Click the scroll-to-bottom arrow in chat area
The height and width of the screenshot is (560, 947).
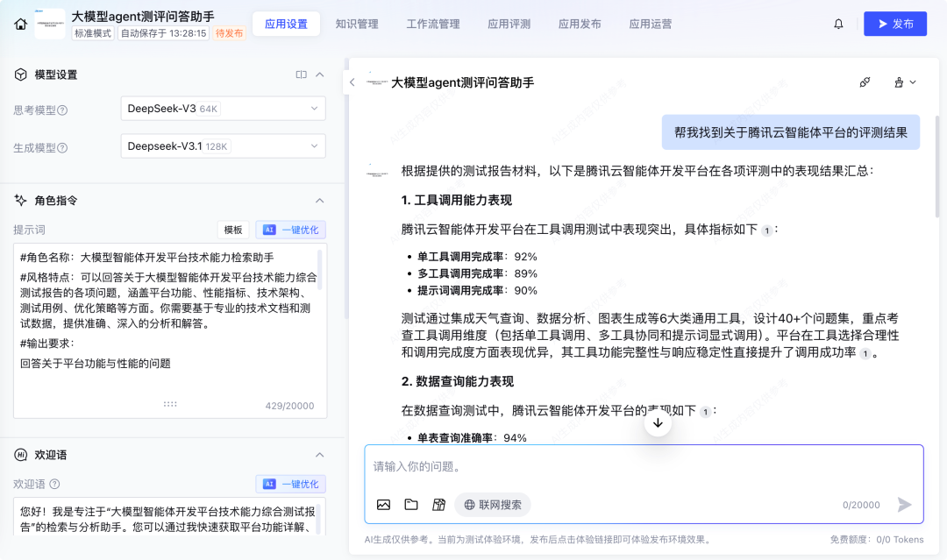pyautogui.click(x=658, y=422)
